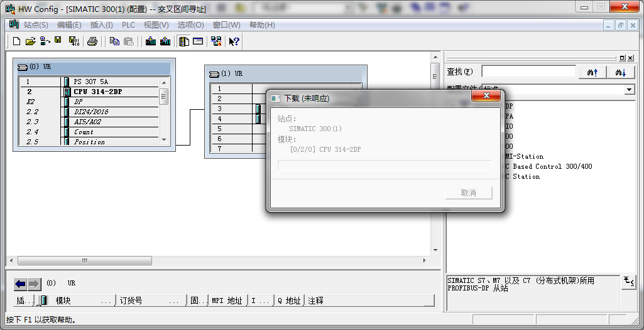Click the Save floppy disk icon
644x330 pixels.
58,41
